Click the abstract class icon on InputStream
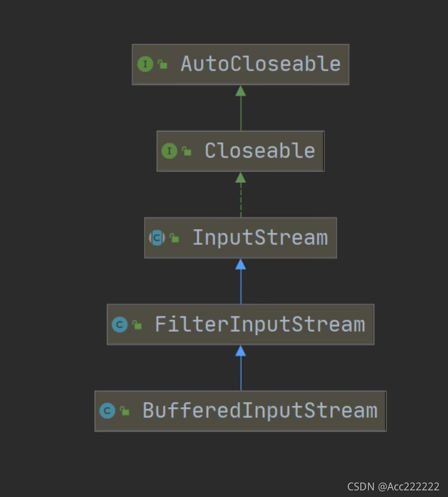The image size is (448, 497). pyautogui.click(x=157, y=238)
